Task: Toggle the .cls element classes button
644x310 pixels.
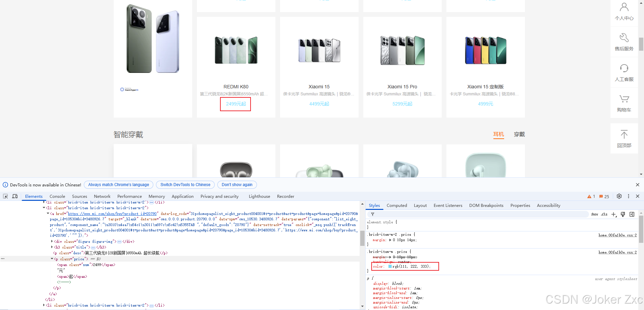Action: click(604, 214)
